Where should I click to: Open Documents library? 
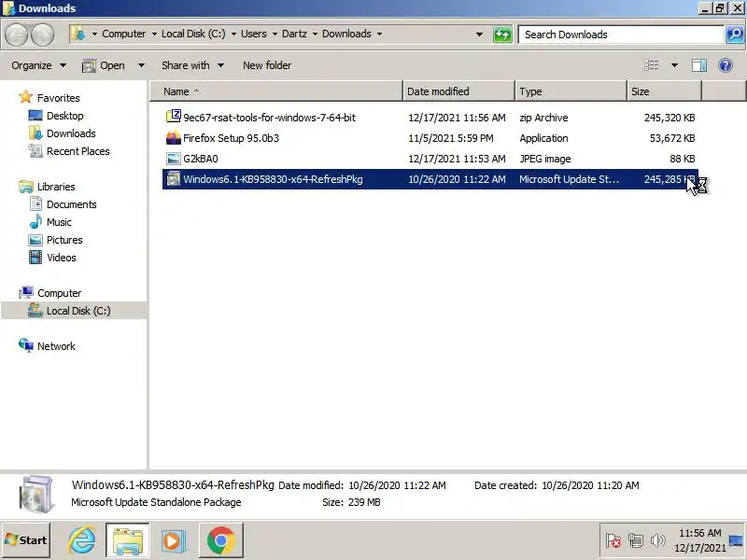[x=72, y=204]
